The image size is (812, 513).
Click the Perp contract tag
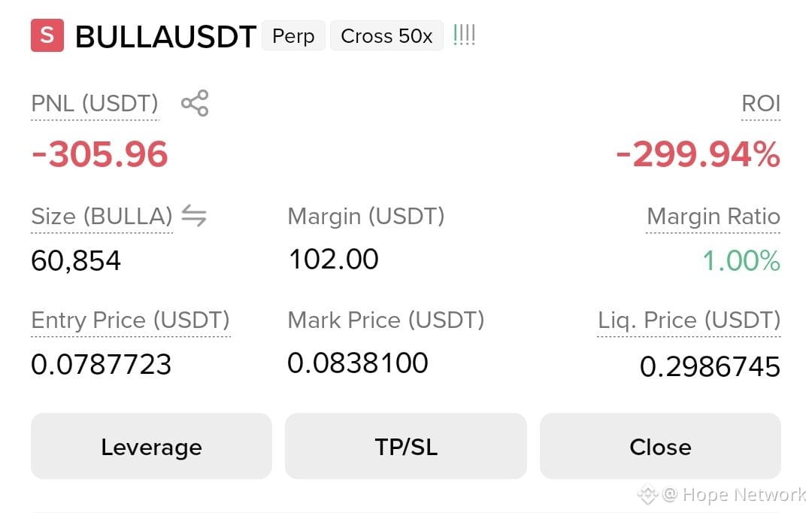click(x=293, y=36)
